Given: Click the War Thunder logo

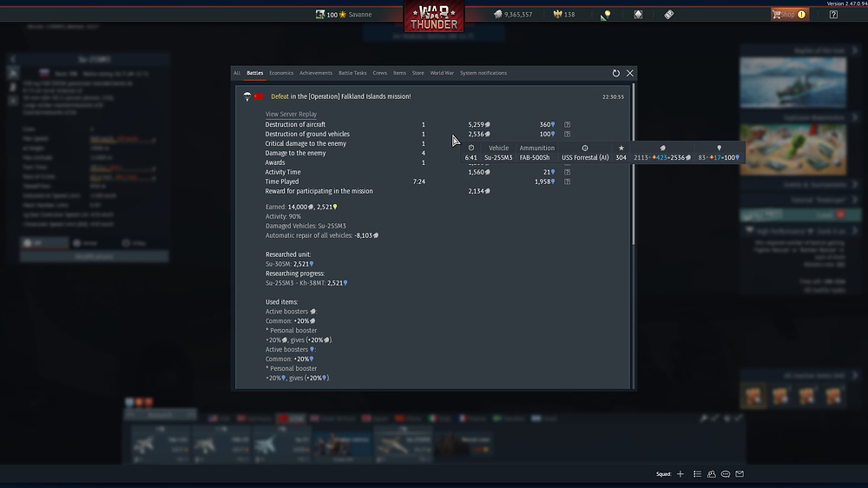Looking at the screenshot, I should click(x=434, y=16).
